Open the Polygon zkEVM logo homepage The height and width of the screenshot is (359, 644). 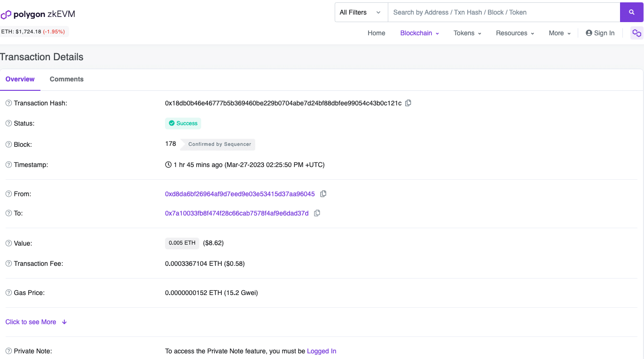(x=38, y=14)
